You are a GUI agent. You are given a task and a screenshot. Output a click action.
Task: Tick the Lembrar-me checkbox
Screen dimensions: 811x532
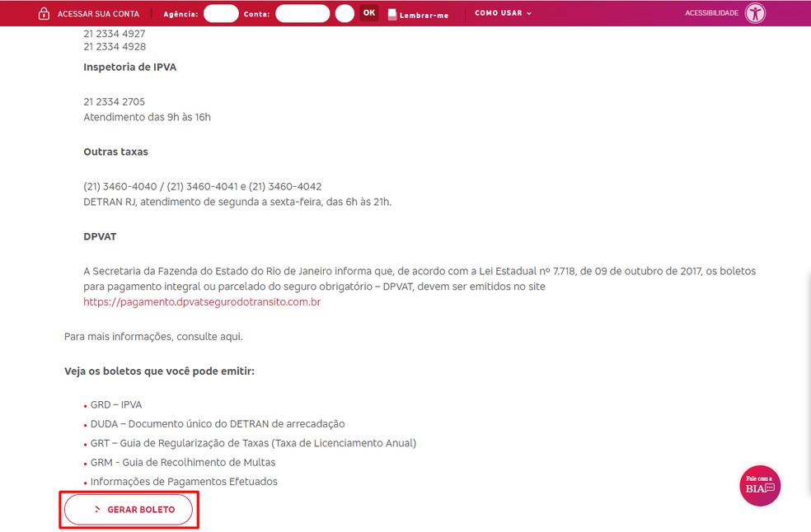(x=392, y=15)
